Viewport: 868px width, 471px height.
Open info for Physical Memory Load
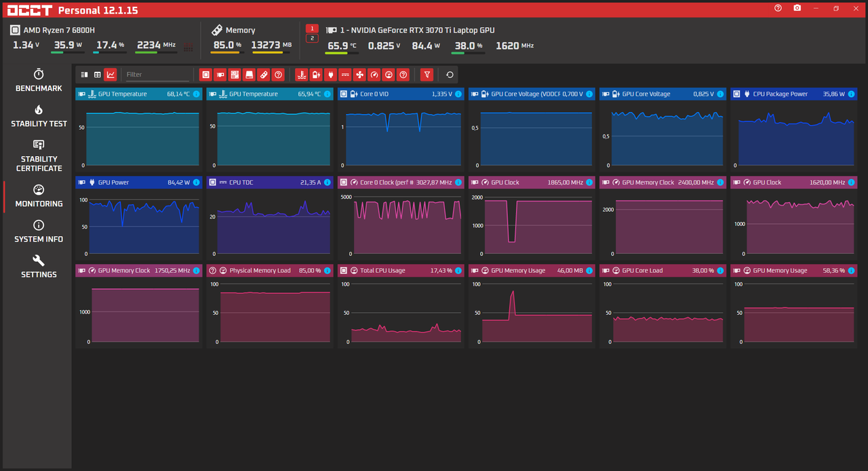point(328,271)
